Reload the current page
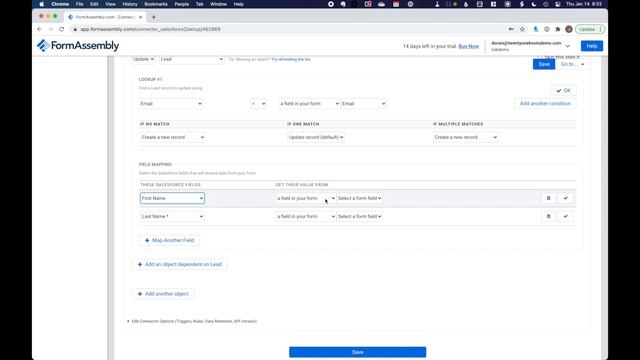This screenshot has height=360, width=640. coord(61,29)
